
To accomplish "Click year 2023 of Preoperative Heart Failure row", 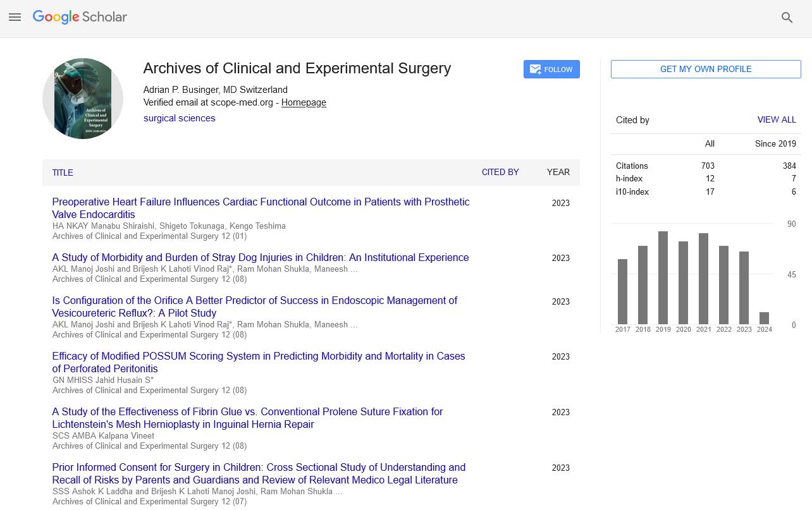I will coord(560,203).
